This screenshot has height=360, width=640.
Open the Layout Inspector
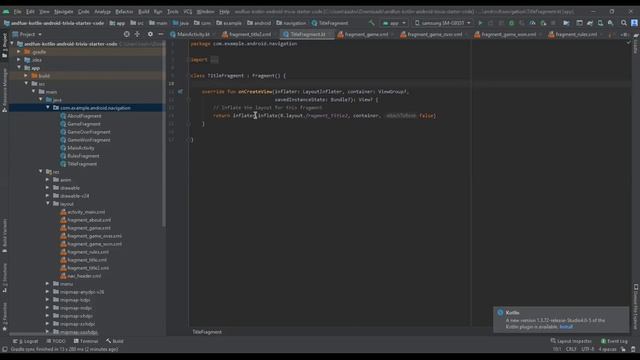coord(571,341)
